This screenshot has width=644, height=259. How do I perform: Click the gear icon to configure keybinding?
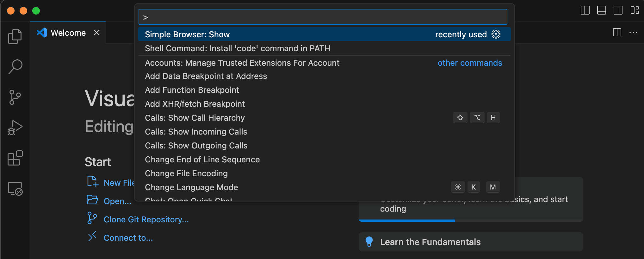[496, 34]
